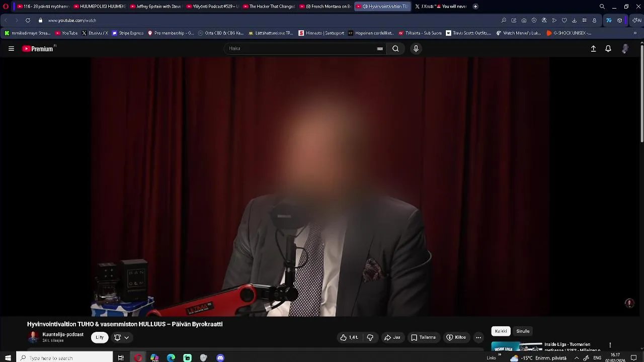
Task: Open the downloads toolbar icon
Action: (574, 20)
